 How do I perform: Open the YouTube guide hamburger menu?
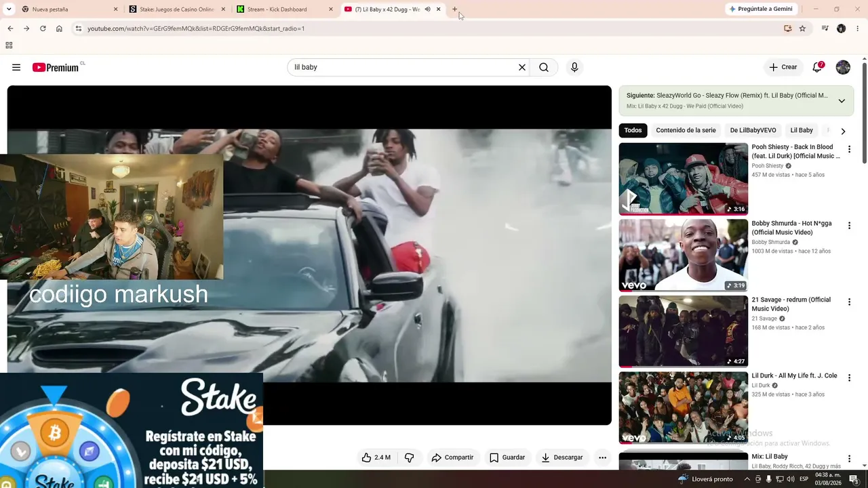point(16,67)
